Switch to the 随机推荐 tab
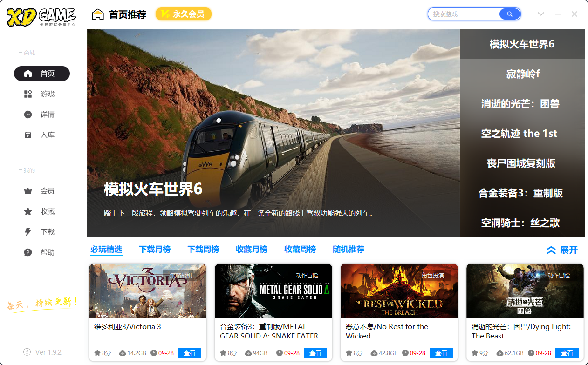The image size is (588, 365). tap(349, 250)
